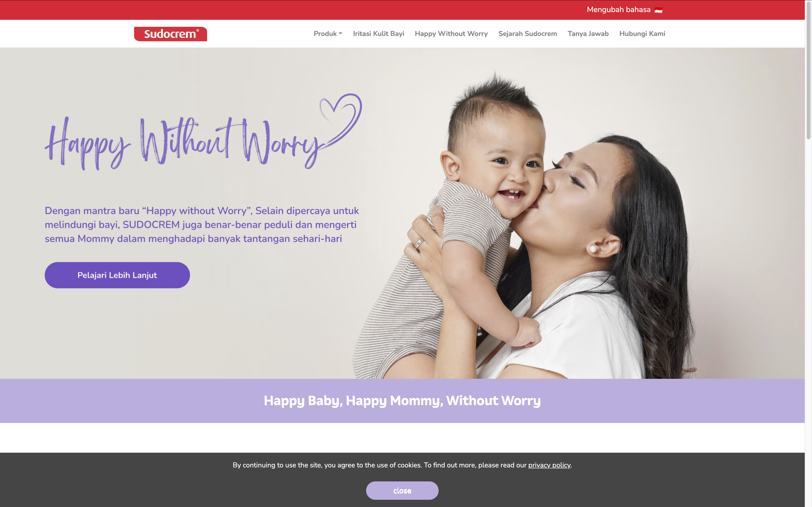
Task: Dismiss cookie notice with close button
Action: click(x=402, y=491)
